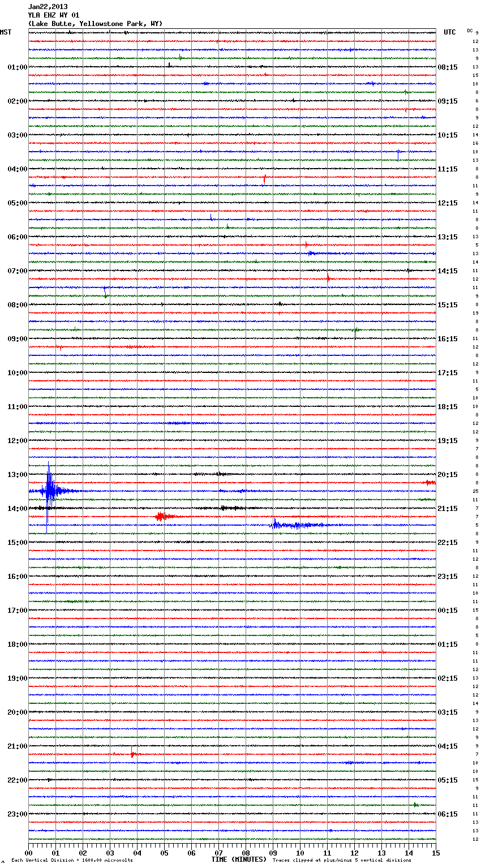
Task: Click the minute 10 x-axis tick label
Action: click(300, 853)
